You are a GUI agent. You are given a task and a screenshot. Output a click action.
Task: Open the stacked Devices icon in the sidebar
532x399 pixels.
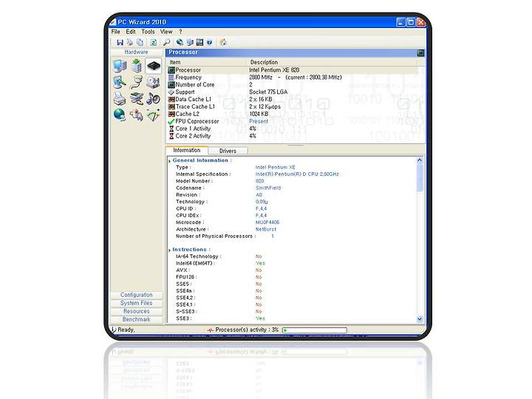tap(137, 98)
